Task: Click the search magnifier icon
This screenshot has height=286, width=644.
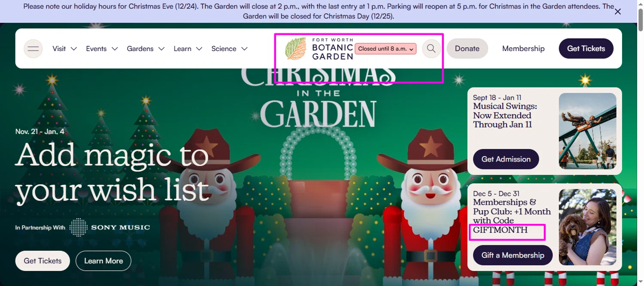Action: coord(431,48)
